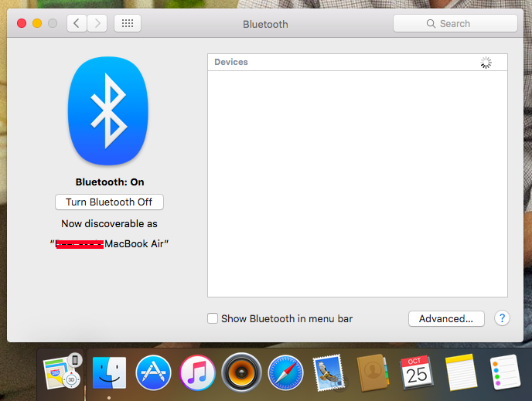Click the "MacBook Air" device name text
This screenshot has height=401, width=532.
tap(134, 243)
